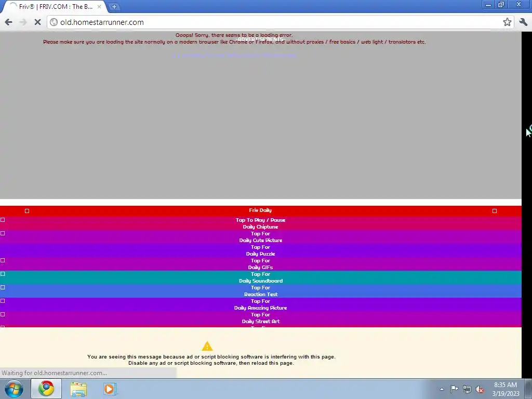532x399 pixels.
Task: Click the right square icon in Friv Daily bar
Action: click(495, 211)
